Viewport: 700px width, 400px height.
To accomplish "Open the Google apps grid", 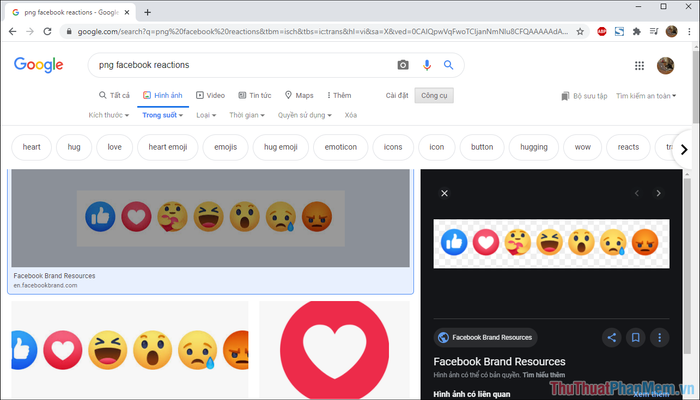I will [x=639, y=66].
